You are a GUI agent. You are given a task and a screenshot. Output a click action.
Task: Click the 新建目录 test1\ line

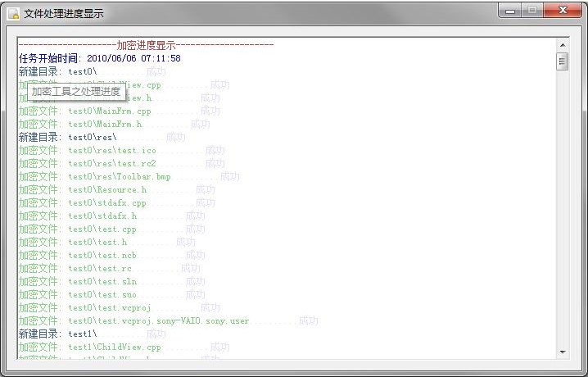coord(93,334)
